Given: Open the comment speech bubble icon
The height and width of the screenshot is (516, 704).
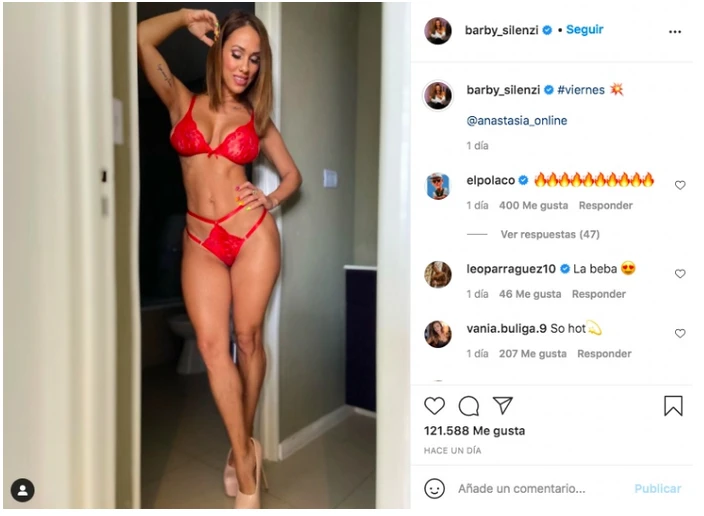Looking at the screenshot, I should (x=469, y=406).
